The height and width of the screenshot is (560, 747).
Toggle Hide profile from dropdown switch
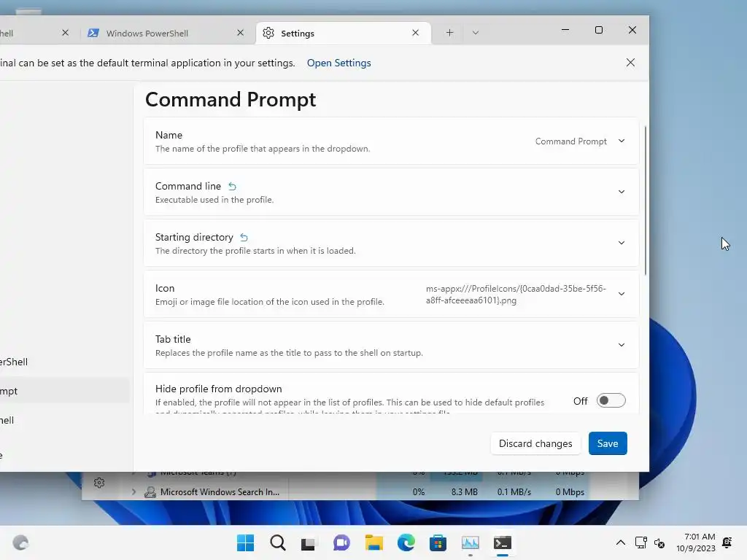click(611, 400)
